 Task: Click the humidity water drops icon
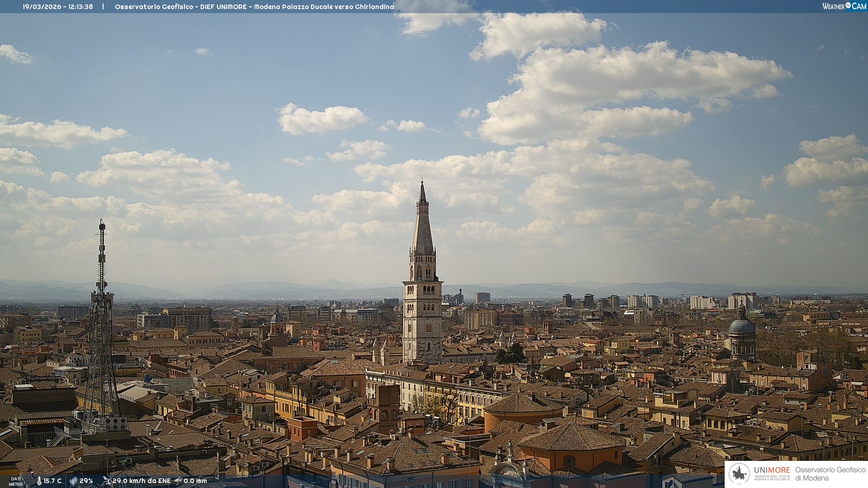coord(73,481)
